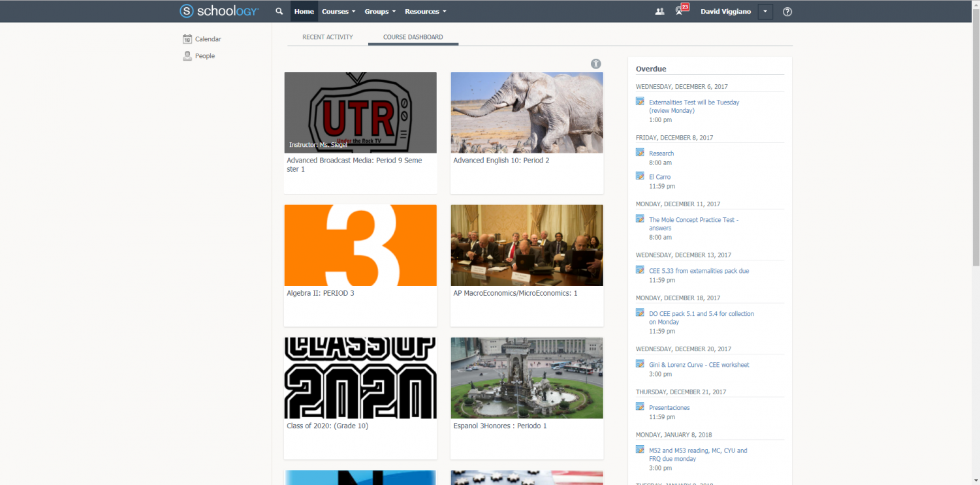Screen dimensions: 980x485
Task: Click Class of 2020: (Grade 10) title
Action: click(328, 426)
